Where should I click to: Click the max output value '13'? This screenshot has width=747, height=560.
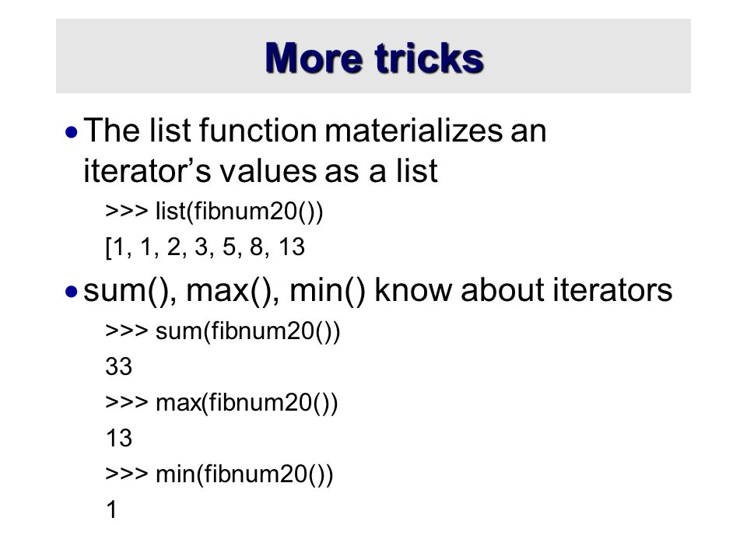pos(118,438)
